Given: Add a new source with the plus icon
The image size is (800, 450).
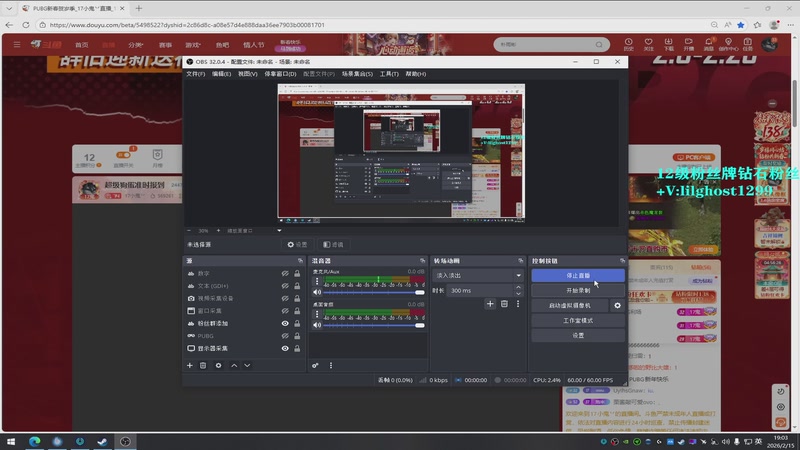Looking at the screenshot, I should (190, 365).
